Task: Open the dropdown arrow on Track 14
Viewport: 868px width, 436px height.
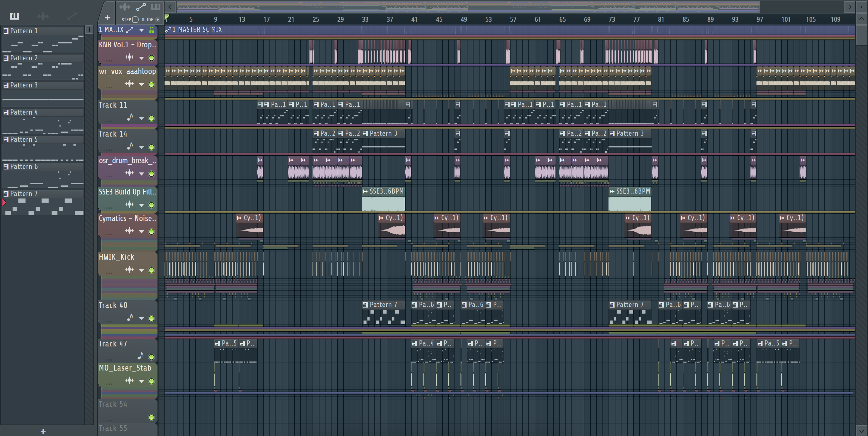Action: coord(142,147)
